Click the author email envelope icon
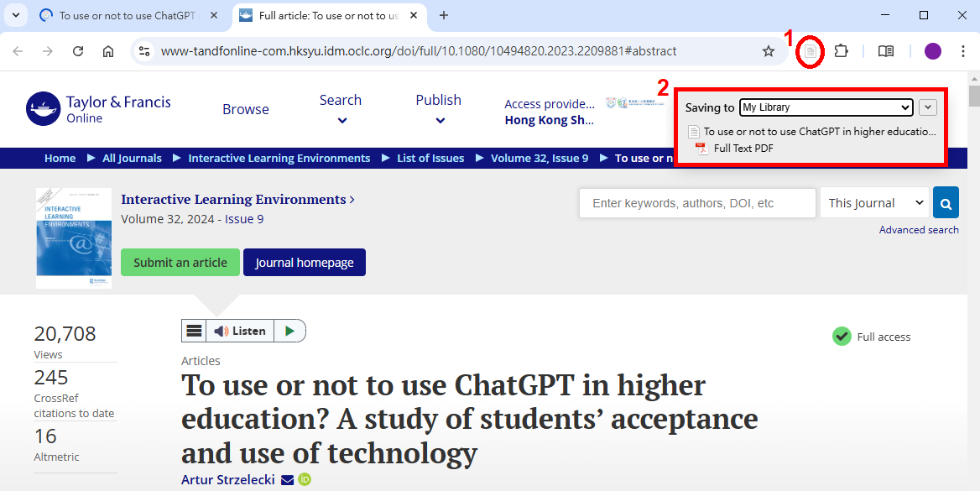The image size is (980, 491). (x=287, y=480)
